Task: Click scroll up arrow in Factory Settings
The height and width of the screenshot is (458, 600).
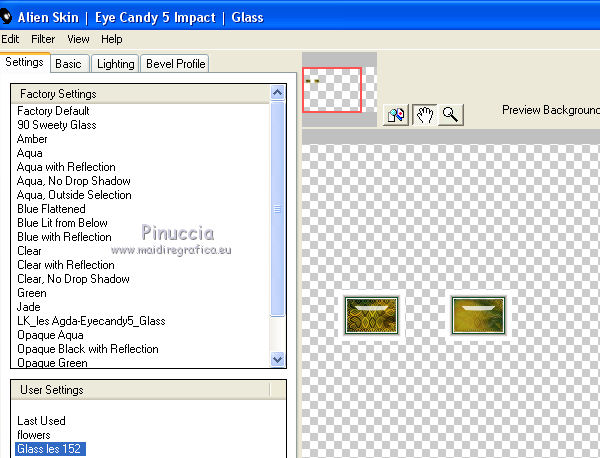Action: pos(277,93)
